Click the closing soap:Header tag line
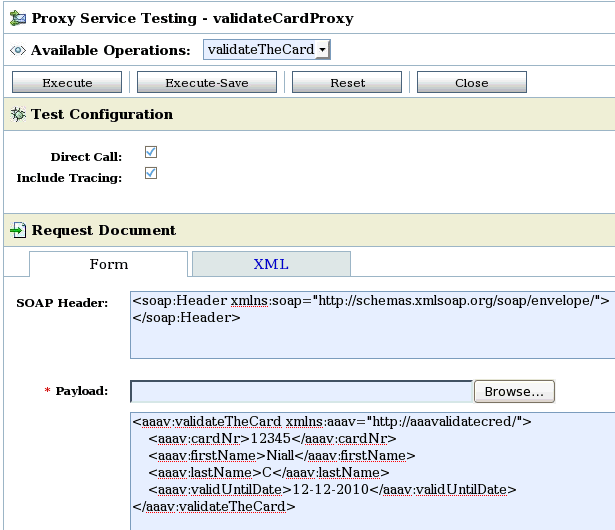Viewport: 615px width, 530px height. tap(186, 317)
